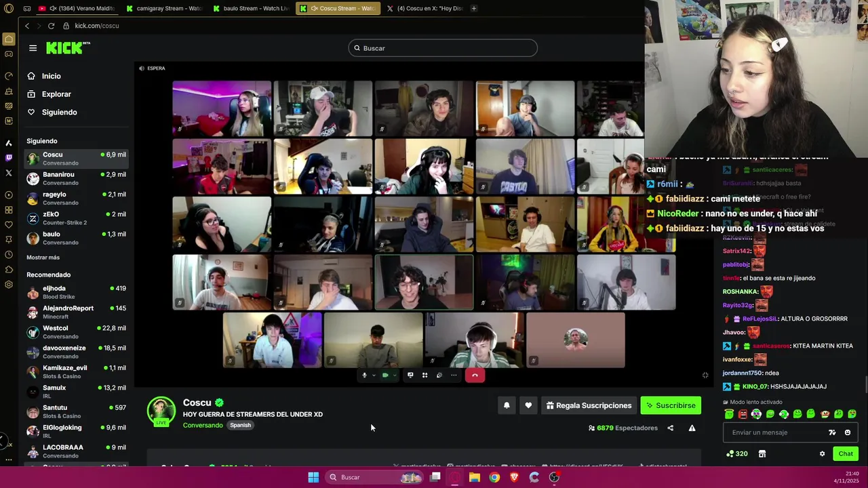Image resolution: width=868 pixels, height=488 pixels.
Task: Open Westcol recommended channel
Action: [76, 332]
